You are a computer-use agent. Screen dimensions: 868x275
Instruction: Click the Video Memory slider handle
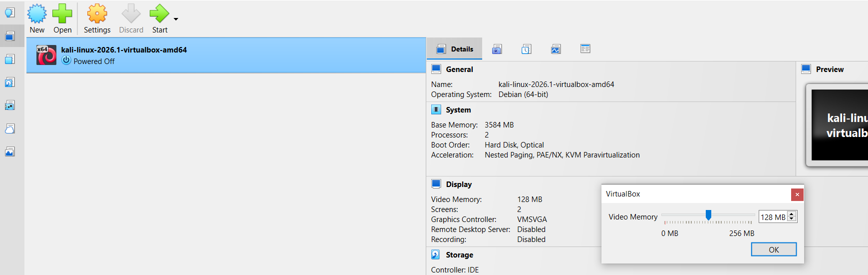708,215
